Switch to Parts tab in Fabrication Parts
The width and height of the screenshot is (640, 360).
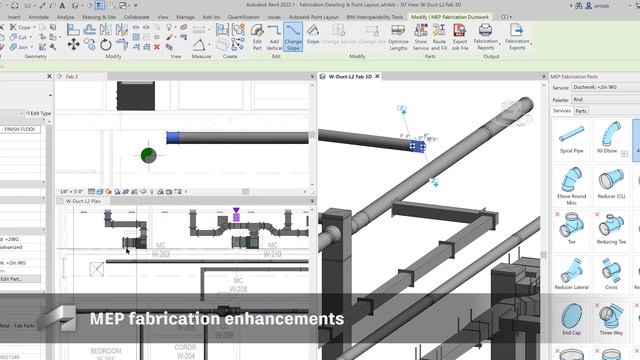pyautogui.click(x=581, y=111)
